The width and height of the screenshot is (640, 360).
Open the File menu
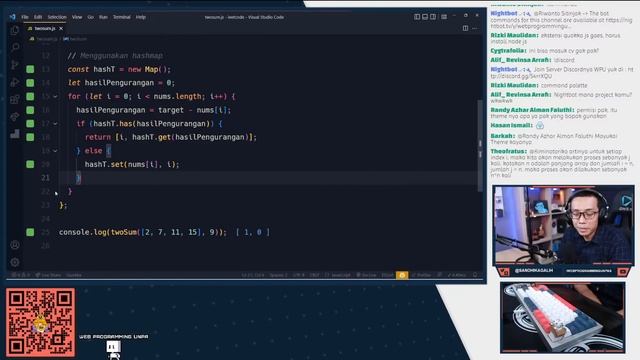(25, 17)
